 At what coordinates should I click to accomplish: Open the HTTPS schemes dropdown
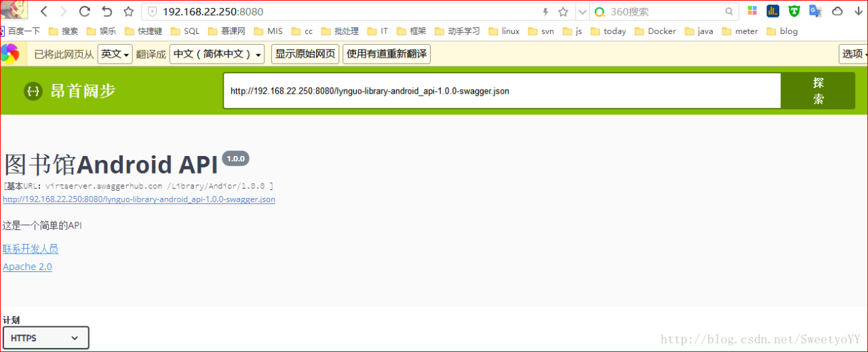[x=46, y=338]
